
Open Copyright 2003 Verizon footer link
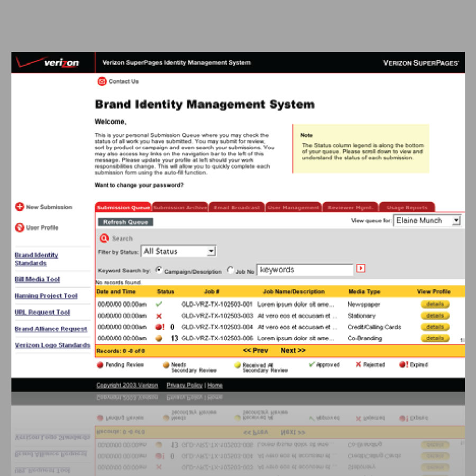(127, 385)
